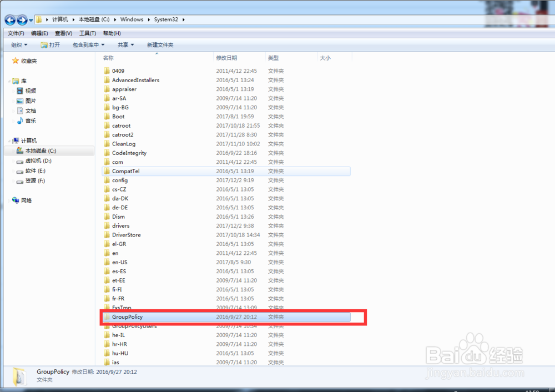Select the 库 libraries icon in sidebar
This screenshot has width=555, height=392.
click(16, 81)
